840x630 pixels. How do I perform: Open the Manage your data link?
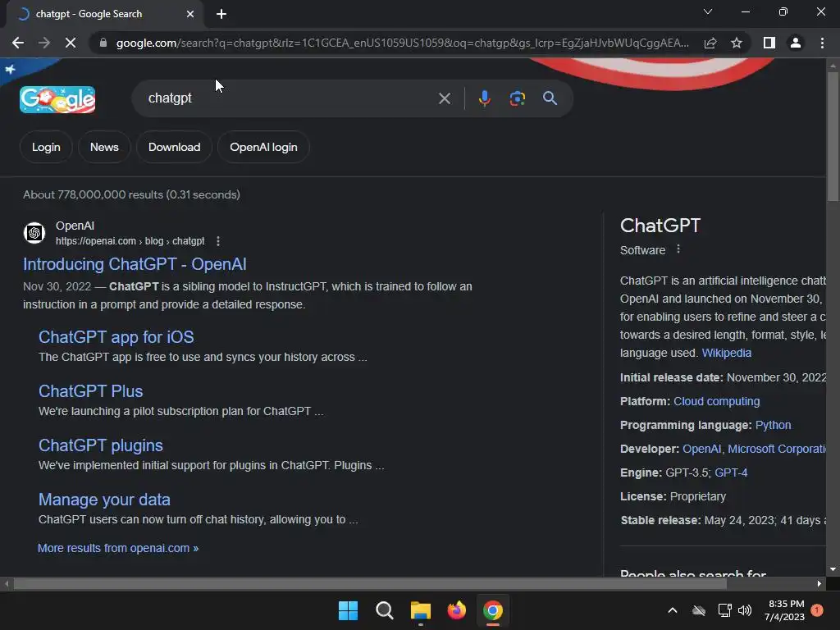coord(104,500)
